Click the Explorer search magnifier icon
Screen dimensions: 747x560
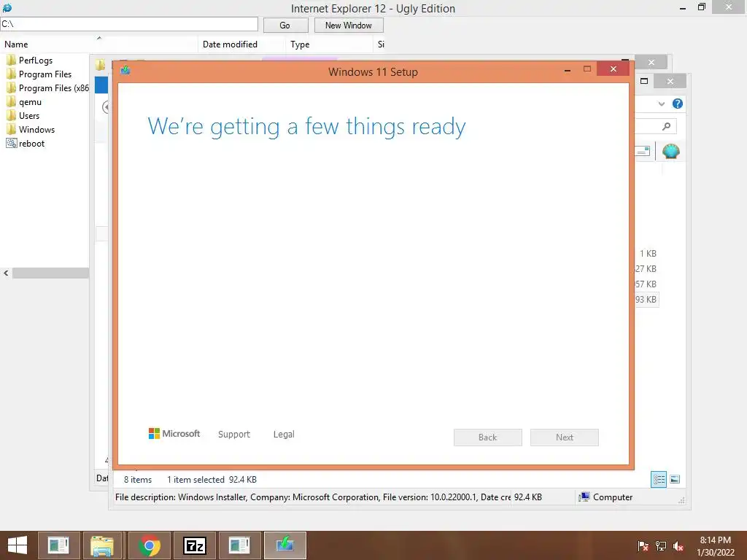click(x=667, y=126)
